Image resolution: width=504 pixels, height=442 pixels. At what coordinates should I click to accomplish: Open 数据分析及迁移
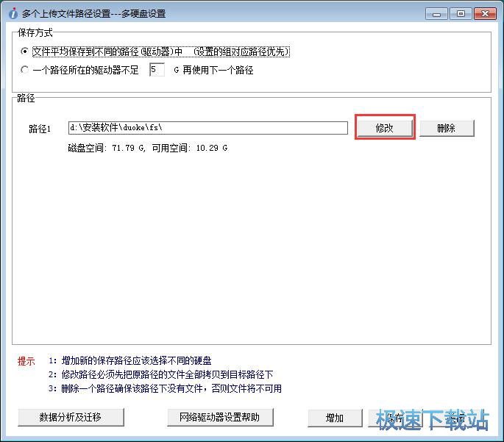pyautogui.click(x=71, y=417)
